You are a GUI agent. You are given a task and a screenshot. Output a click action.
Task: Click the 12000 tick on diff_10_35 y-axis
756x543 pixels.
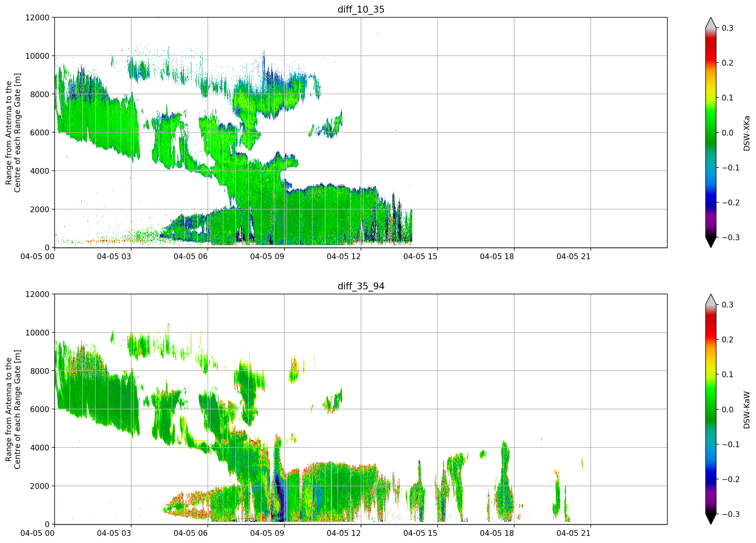click(37, 17)
